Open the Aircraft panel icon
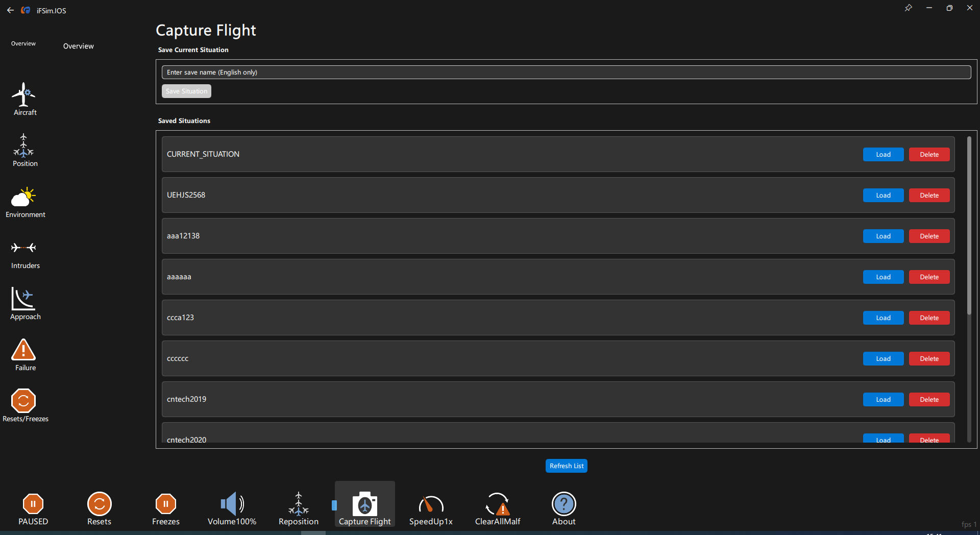 (24, 95)
